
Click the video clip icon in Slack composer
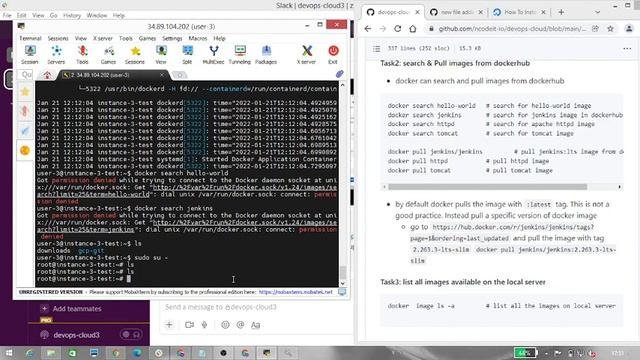click(189, 325)
